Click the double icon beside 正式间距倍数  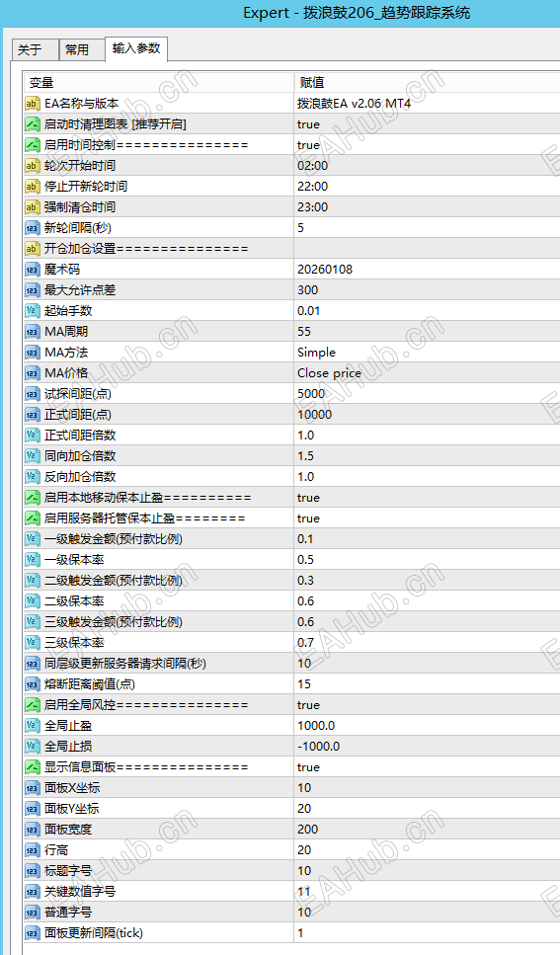33,436
